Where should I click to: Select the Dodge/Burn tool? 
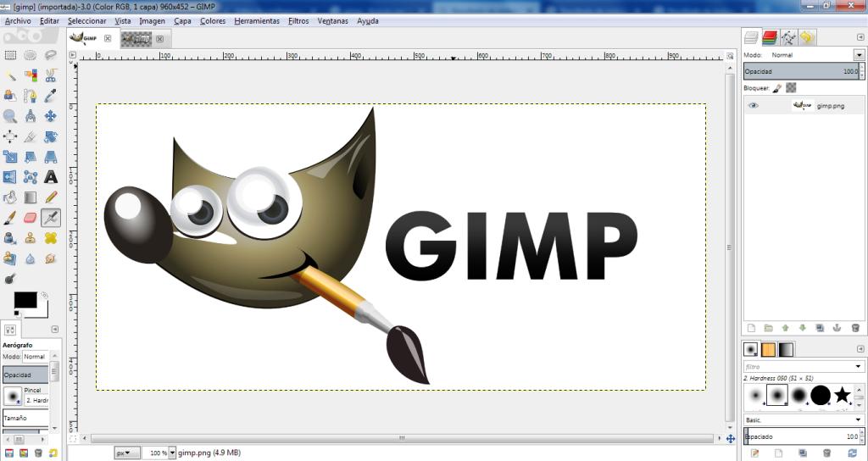(10, 278)
